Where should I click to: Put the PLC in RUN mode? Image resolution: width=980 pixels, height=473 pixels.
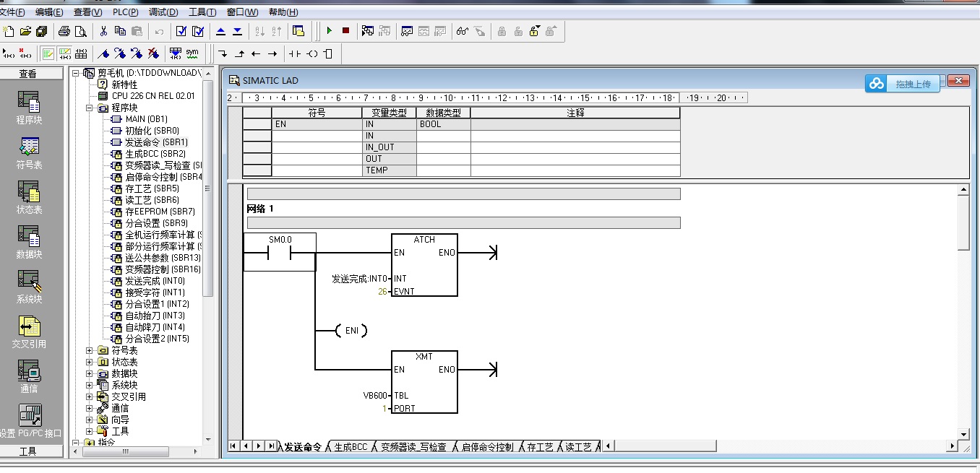329,31
